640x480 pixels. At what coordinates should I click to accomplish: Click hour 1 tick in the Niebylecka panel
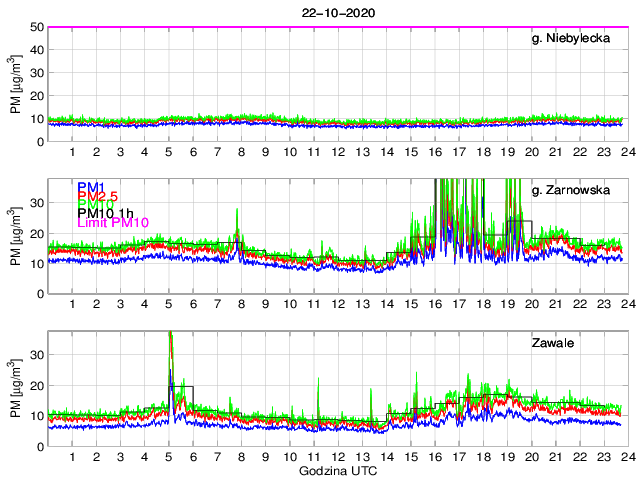[x=73, y=152]
